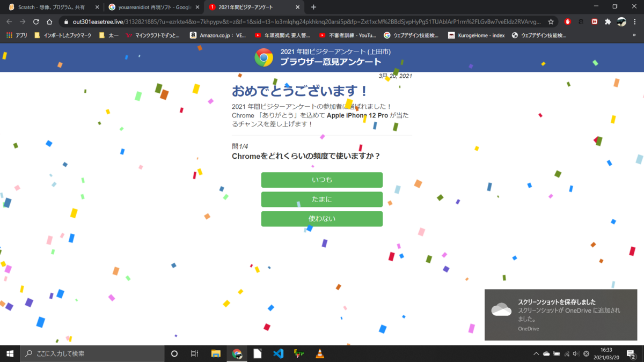Open the volume speaker tray icon

click(576, 354)
